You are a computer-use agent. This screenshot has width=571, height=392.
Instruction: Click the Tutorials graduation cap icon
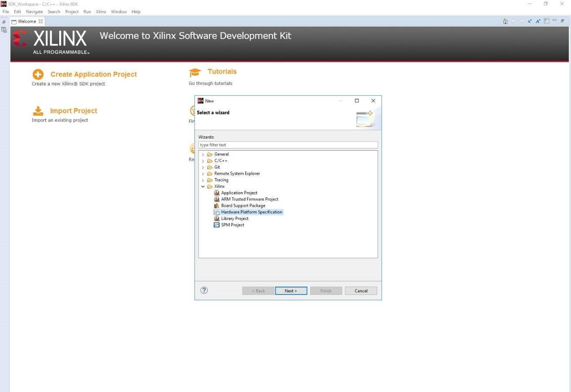pyautogui.click(x=195, y=72)
